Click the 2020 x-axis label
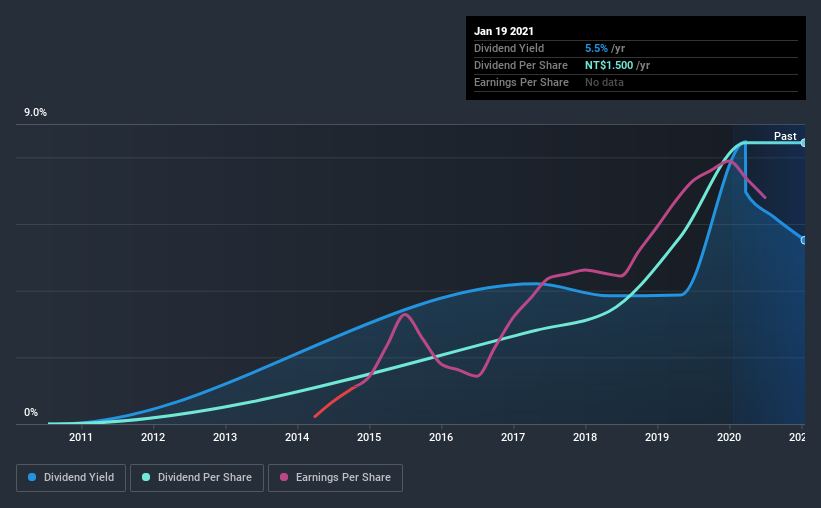 729,437
